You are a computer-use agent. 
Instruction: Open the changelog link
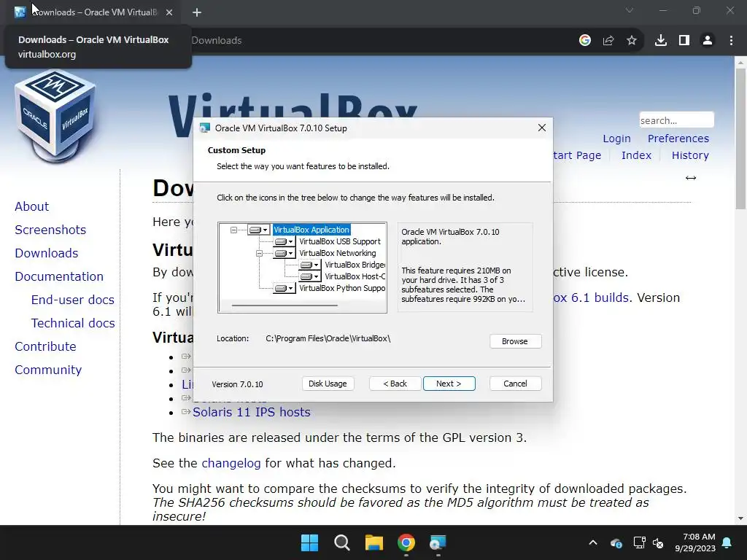pyautogui.click(x=231, y=463)
